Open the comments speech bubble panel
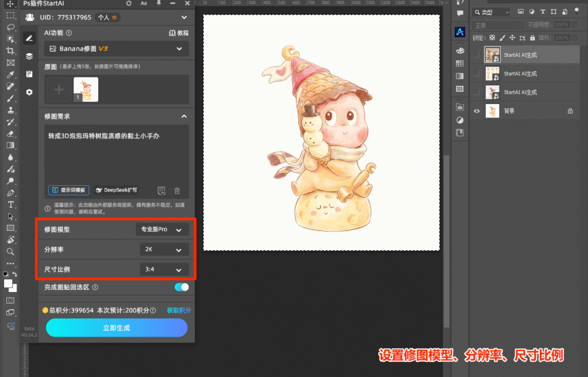Viewport: 588px width, 377px height. 460,13
